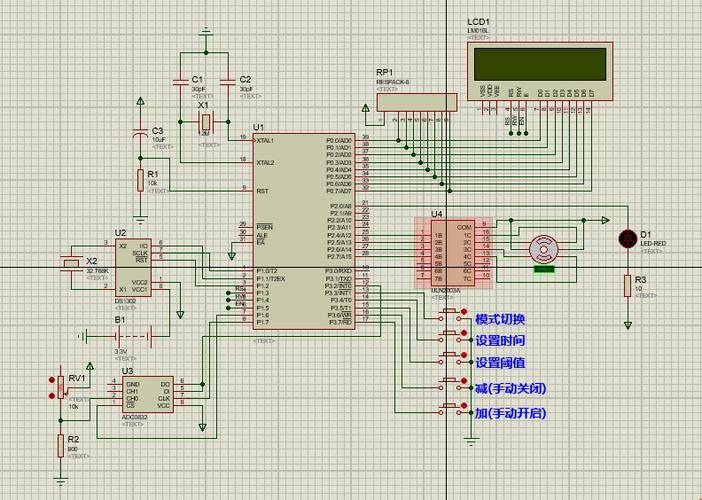Click the green motor status indicator
The width and height of the screenshot is (702, 500).
point(544,269)
